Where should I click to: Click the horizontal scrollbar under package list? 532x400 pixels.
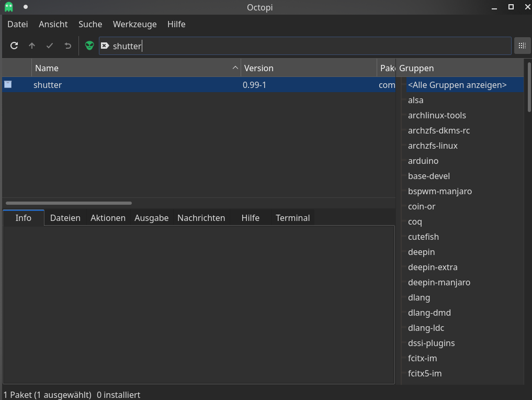pos(69,203)
